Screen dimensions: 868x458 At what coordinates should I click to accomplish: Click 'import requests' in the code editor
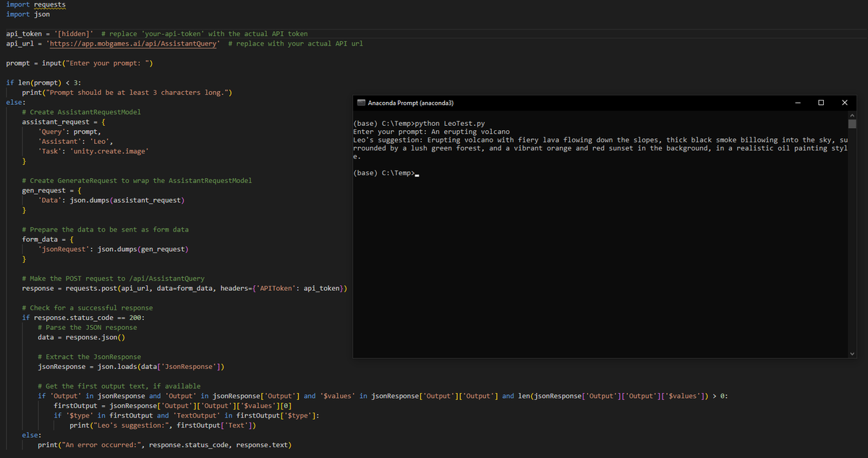pyautogui.click(x=35, y=4)
